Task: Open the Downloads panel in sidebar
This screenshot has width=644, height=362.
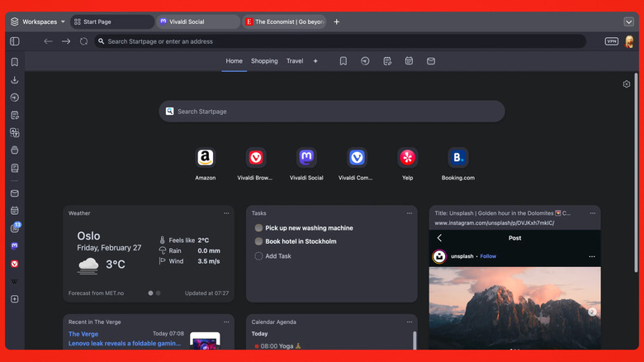Action: coord(14,80)
